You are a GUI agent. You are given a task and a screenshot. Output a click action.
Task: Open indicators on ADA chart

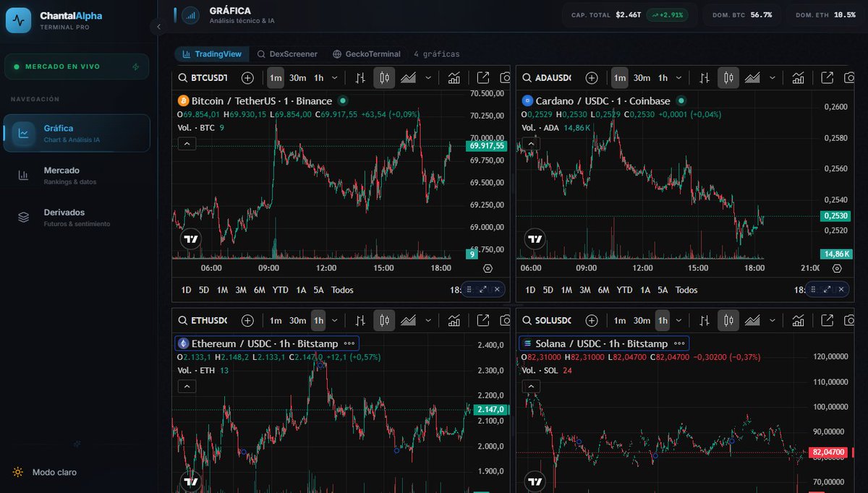coord(799,78)
